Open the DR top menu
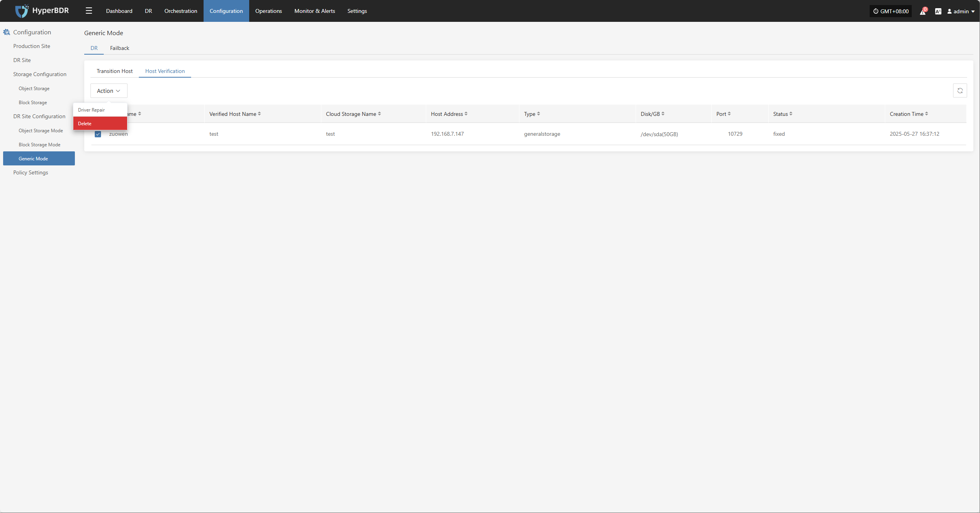980x513 pixels. click(x=148, y=11)
